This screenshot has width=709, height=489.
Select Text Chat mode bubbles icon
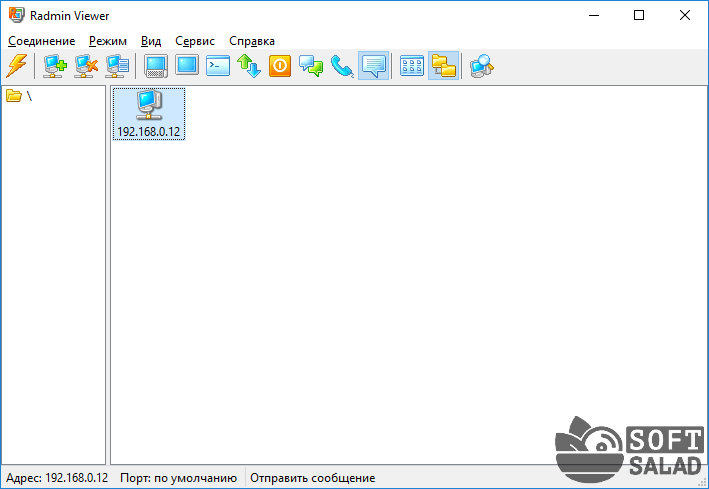click(x=311, y=66)
